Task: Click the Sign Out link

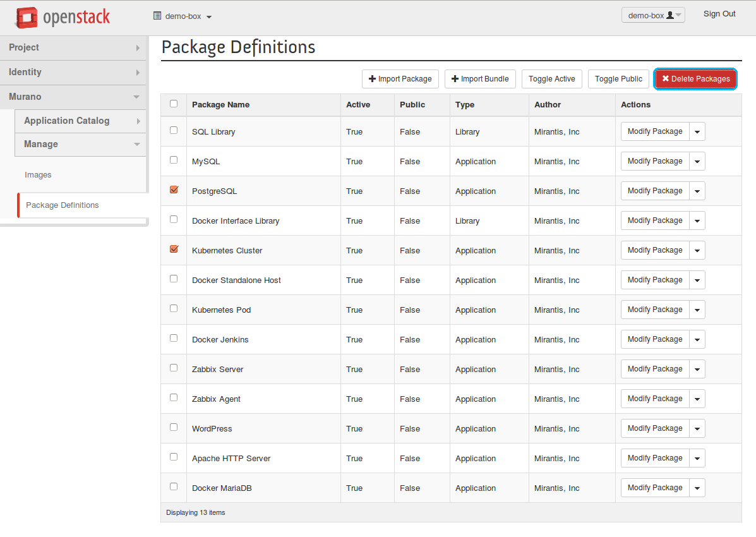Action: point(719,14)
